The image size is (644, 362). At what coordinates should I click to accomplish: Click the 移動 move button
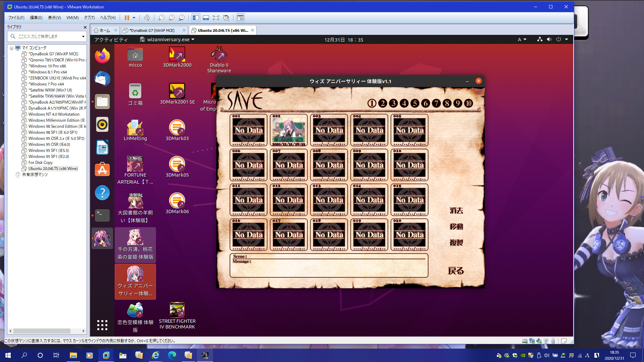click(456, 227)
